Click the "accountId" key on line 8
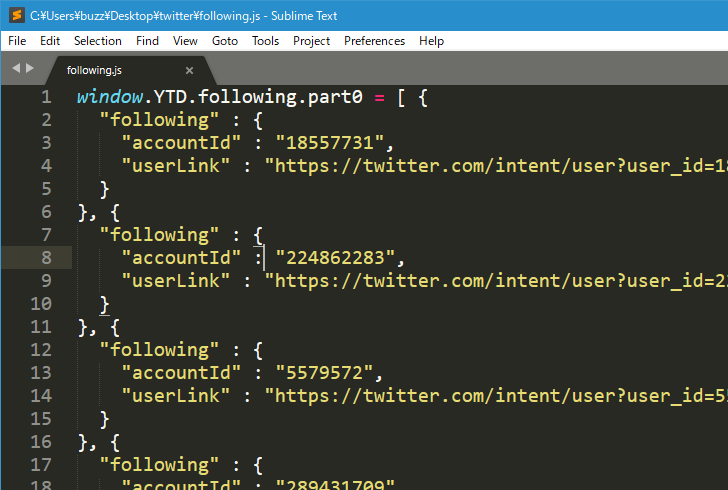This screenshot has width=728, height=490. click(181, 258)
